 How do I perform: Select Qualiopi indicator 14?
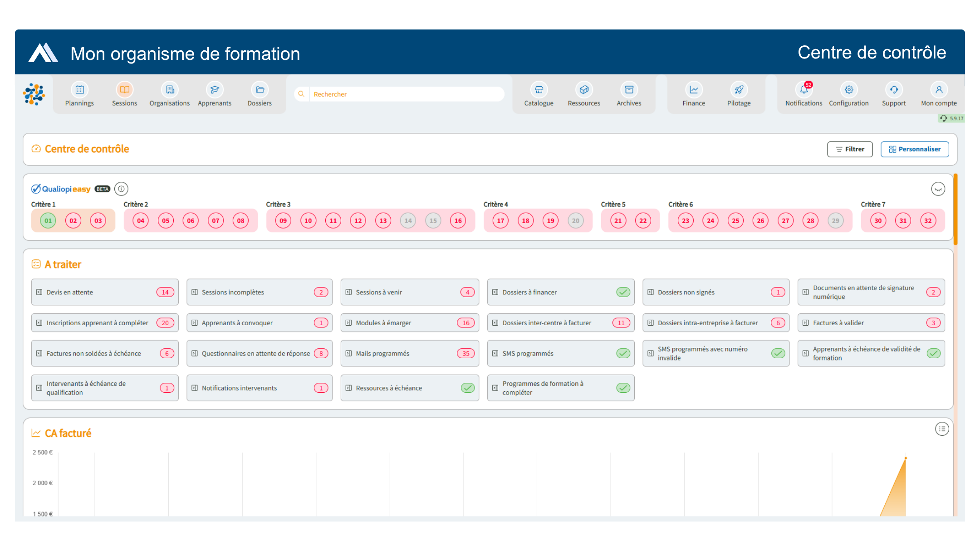pos(408,221)
